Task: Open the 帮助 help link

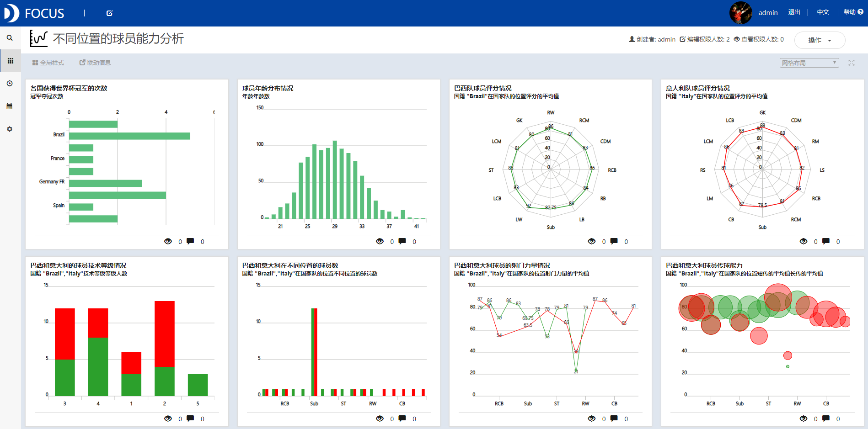Action: [853, 12]
